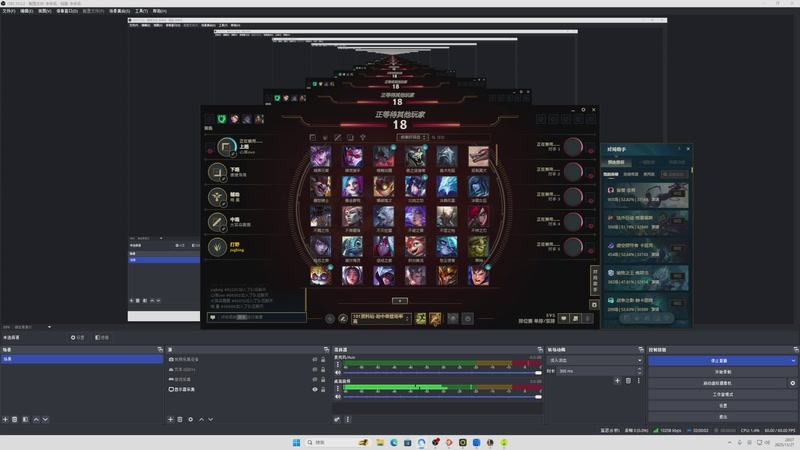Open the File menu

click(9, 11)
